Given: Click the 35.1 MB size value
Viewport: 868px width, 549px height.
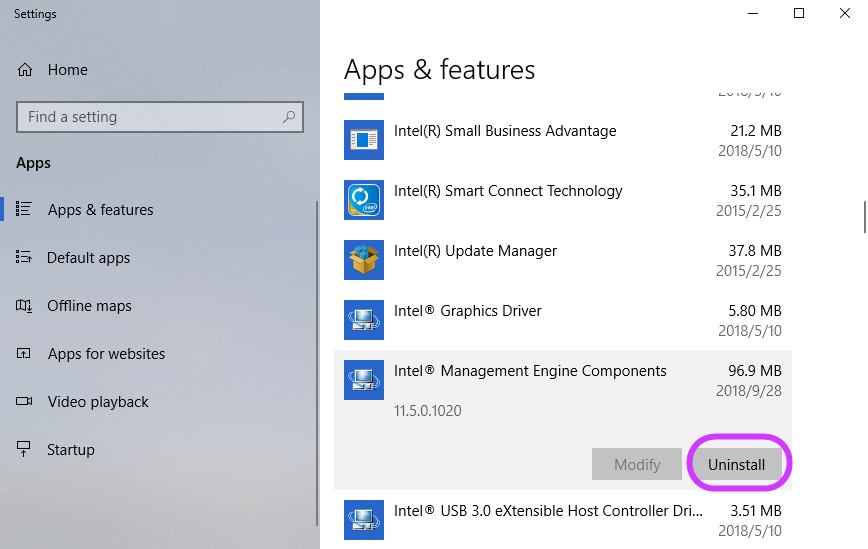Looking at the screenshot, I should (756, 191).
